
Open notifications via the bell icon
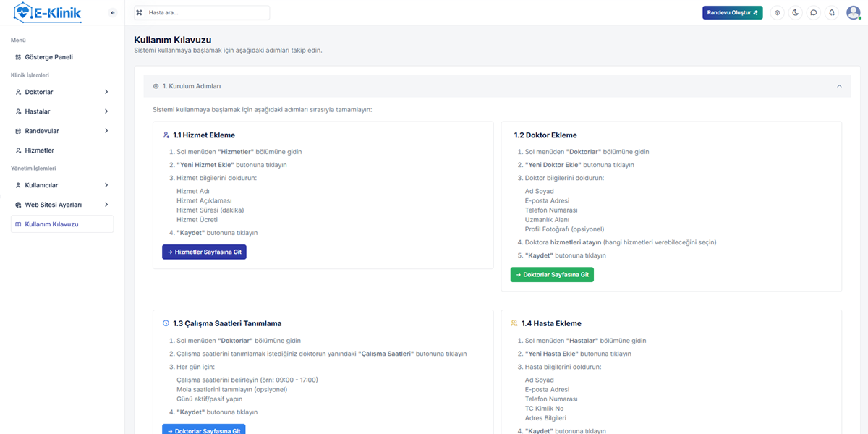(832, 12)
